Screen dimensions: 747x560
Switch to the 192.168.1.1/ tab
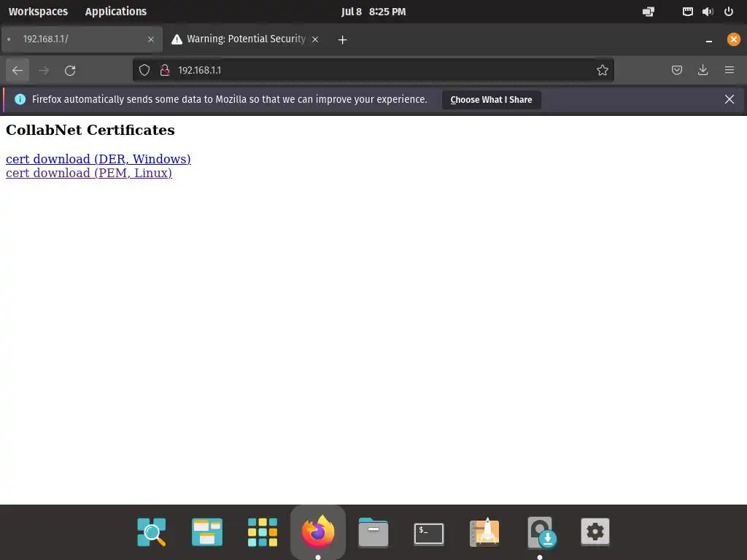pyautogui.click(x=82, y=39)
